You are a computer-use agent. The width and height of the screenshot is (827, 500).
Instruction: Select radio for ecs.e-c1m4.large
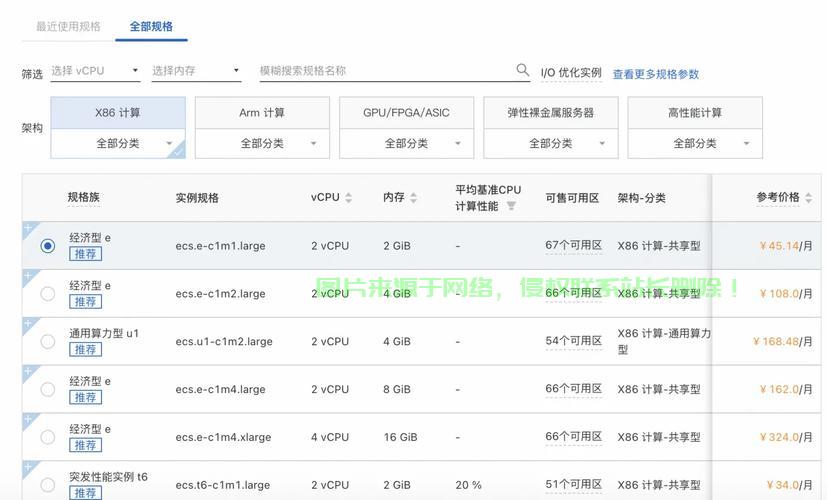click(47, 389)
